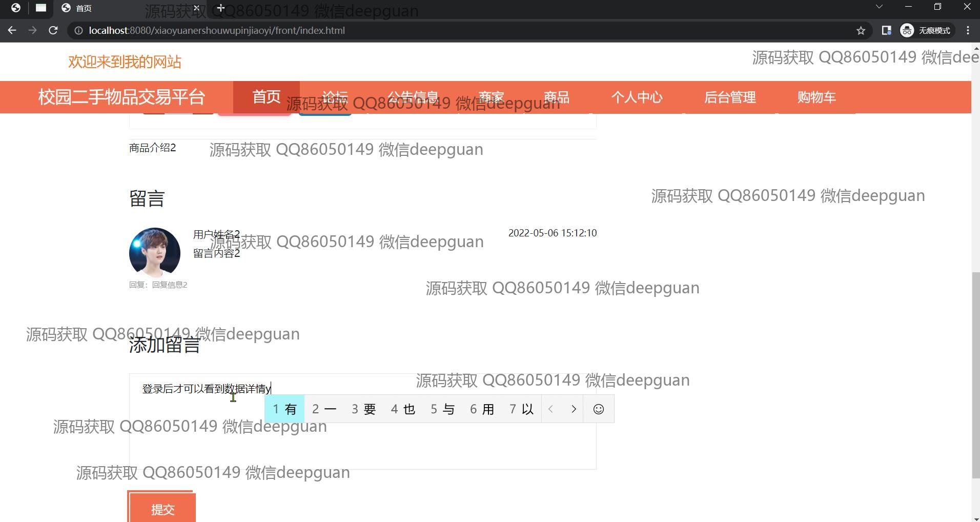Open the 个人中心 navigation item
Screen dimensions: 980x522
coord(637,97)
